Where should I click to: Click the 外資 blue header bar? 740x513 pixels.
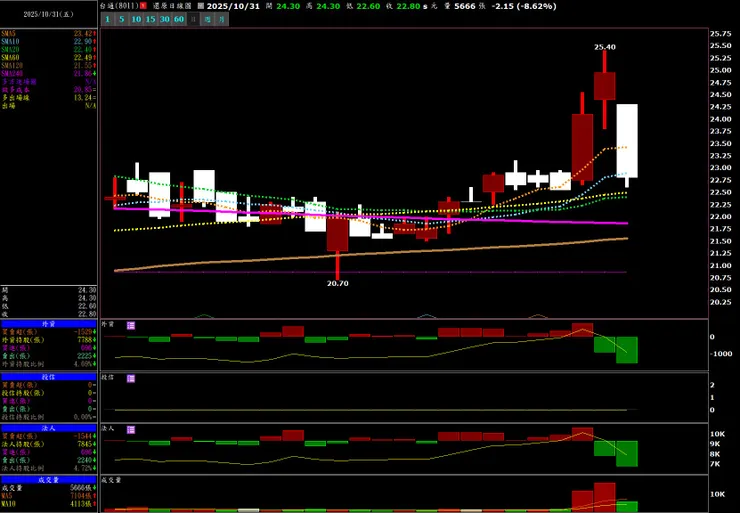49,324
